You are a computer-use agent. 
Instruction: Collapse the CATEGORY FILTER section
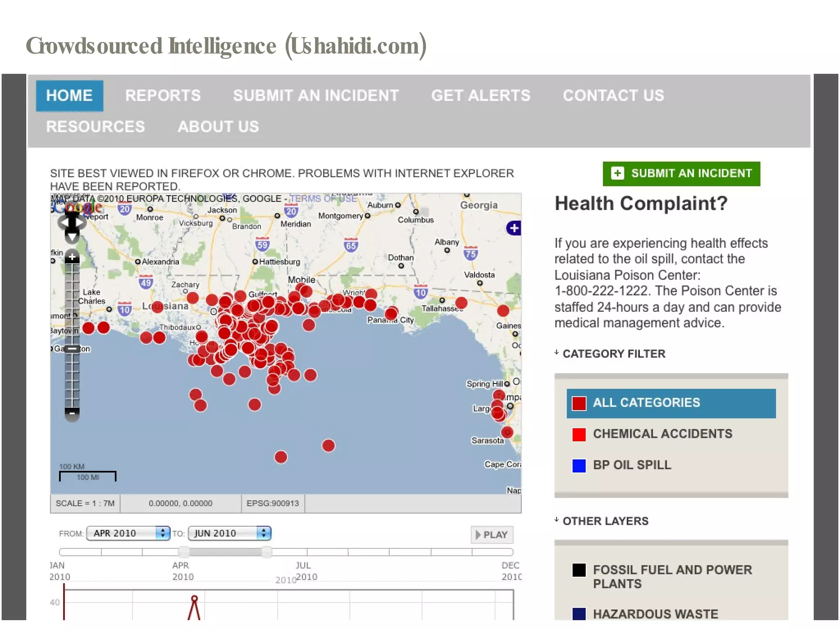point(610,354)
